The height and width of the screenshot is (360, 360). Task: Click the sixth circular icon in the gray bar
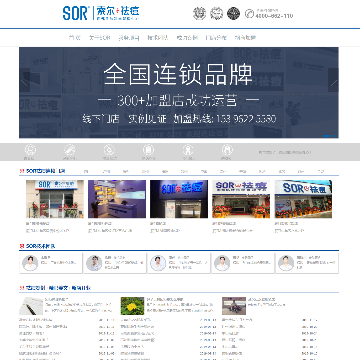click(227, 150)
